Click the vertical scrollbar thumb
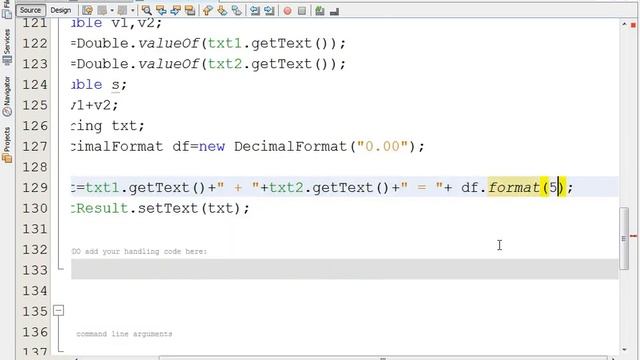This screenshot has height=360, width=640. (x=624, y=238)
